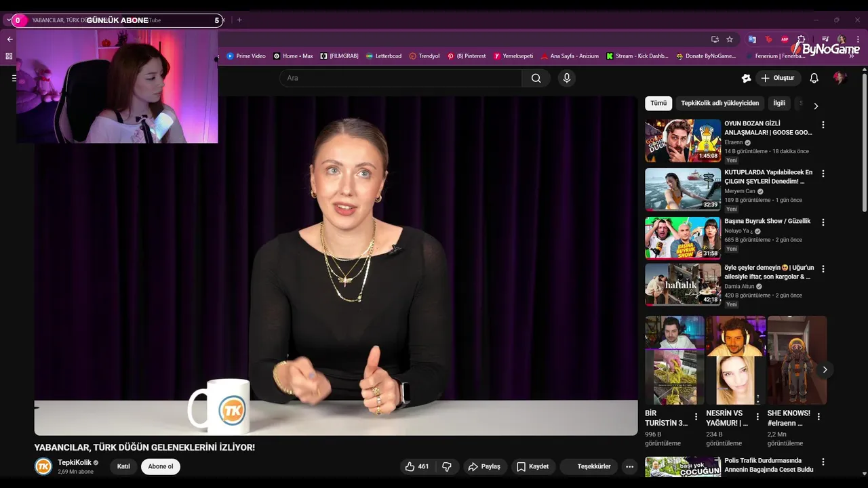This screenshot has width=868, height=488.
Task: Click the sparkle icon left of Oluştur
Action: (x=746, y=78)
